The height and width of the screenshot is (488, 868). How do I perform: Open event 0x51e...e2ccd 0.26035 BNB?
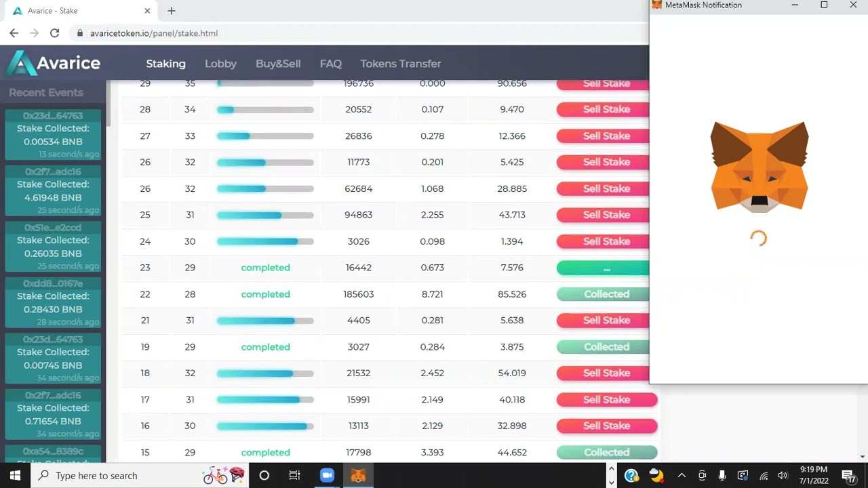pos(53,247)
